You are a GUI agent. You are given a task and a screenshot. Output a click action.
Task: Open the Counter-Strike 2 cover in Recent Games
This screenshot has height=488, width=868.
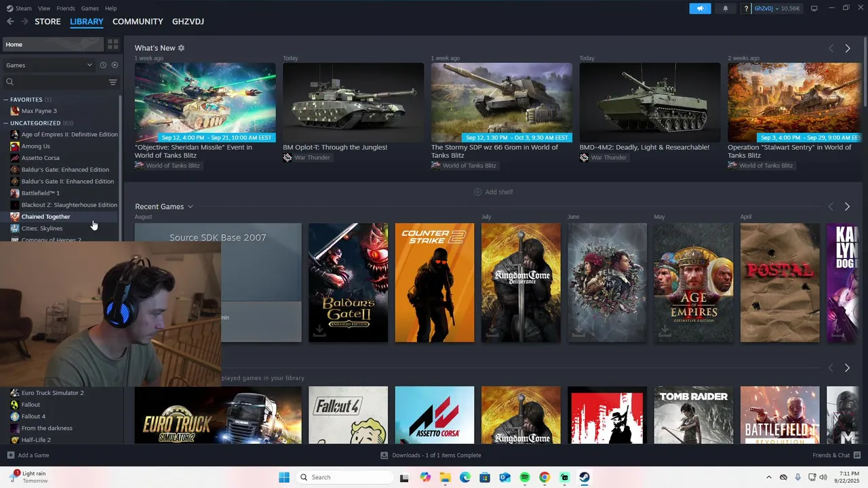[435, 283]
